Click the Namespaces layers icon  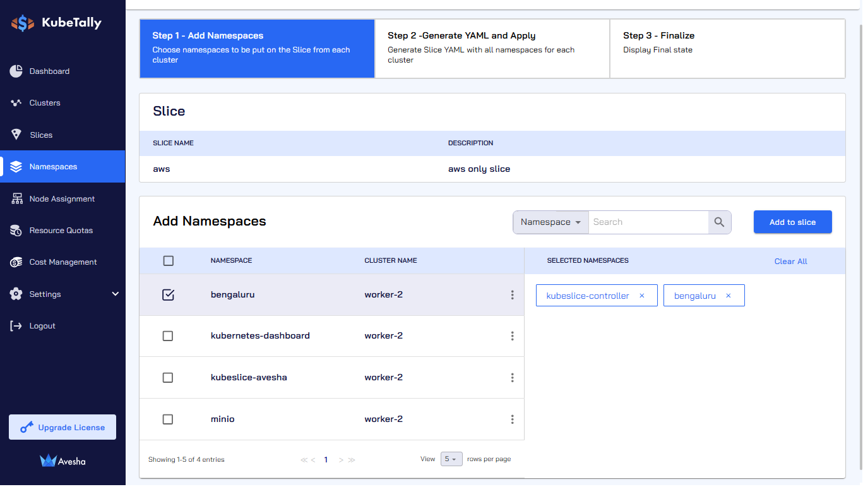point(16,167)
